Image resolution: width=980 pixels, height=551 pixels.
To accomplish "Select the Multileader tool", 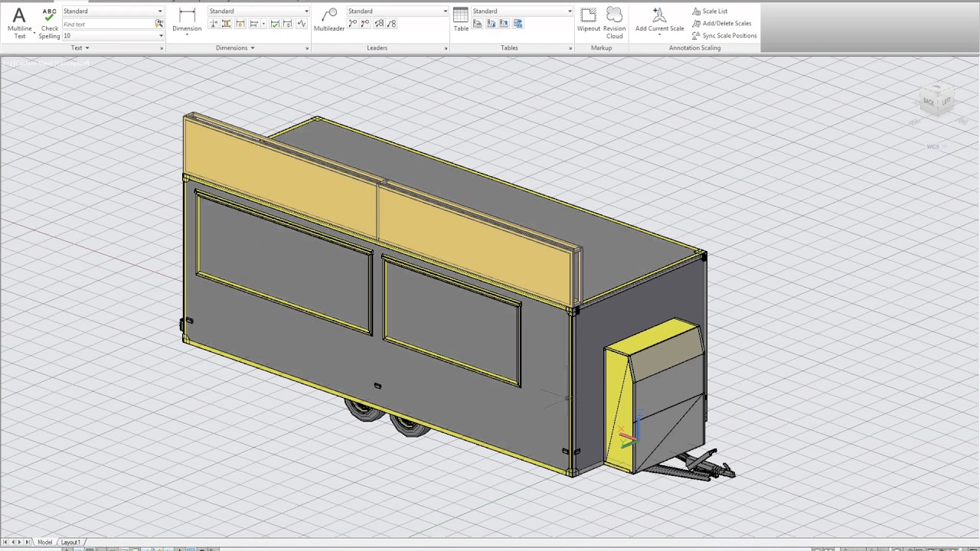I will point(329,20).
